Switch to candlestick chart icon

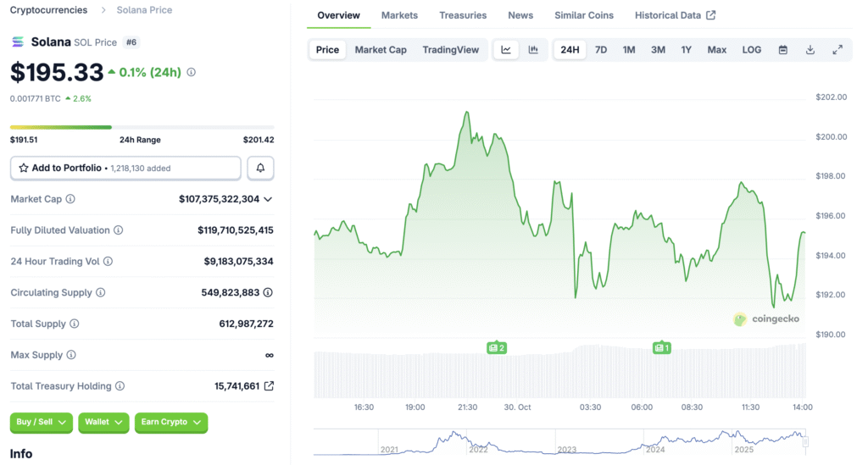click(x=533, y=50)
